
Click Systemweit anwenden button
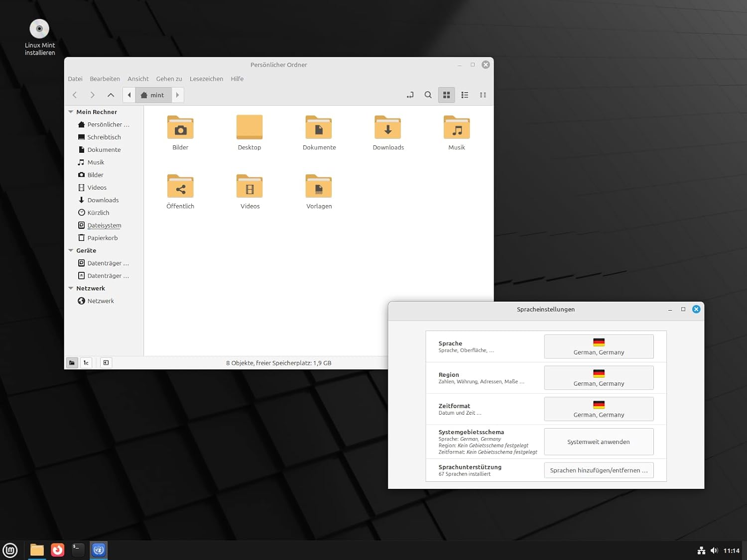(598, 442)
